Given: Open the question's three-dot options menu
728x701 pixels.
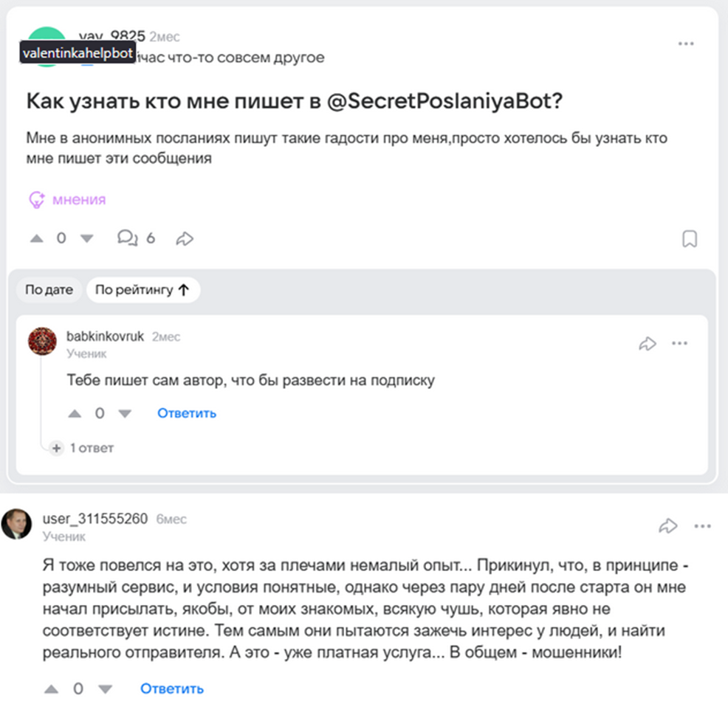Looking at the screenshot, I should pos(686,44).
